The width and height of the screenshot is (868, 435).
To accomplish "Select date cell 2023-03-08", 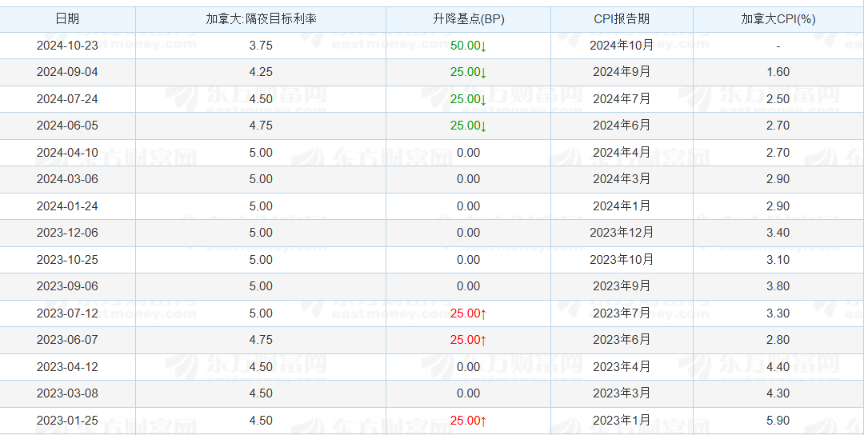I will (x=67, y=394).
